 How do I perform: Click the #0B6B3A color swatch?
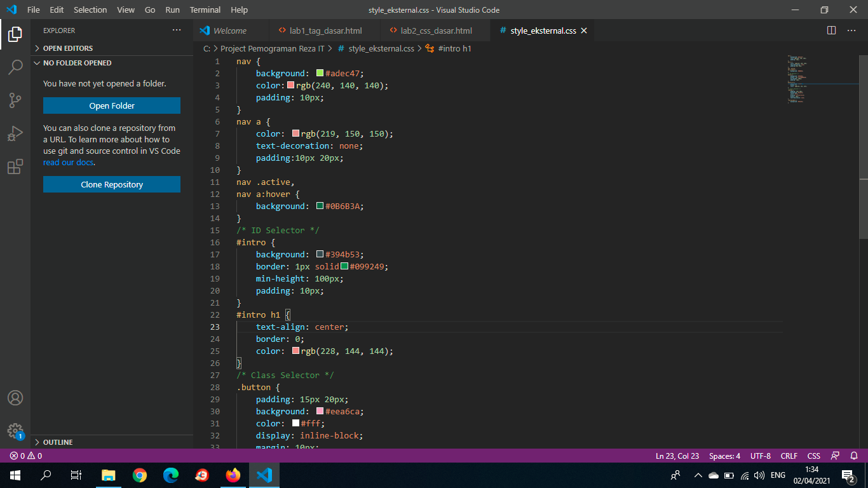click(320, 206)
